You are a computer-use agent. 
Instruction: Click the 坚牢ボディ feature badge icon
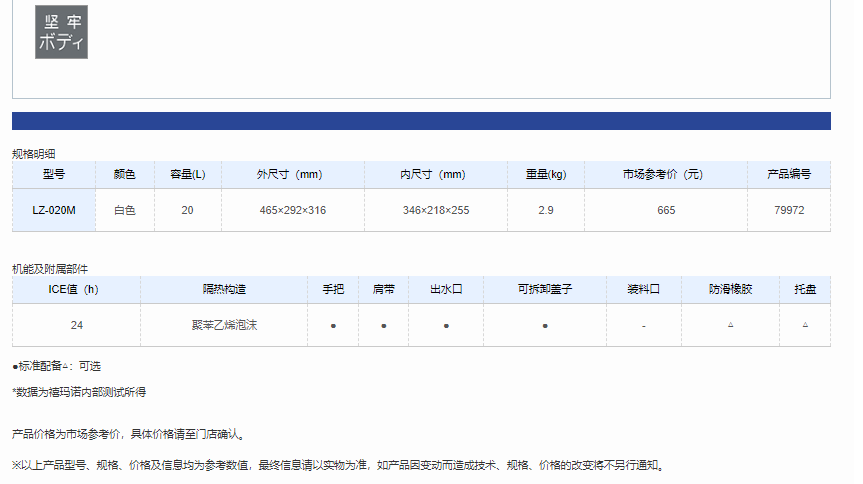pos(61,32)
